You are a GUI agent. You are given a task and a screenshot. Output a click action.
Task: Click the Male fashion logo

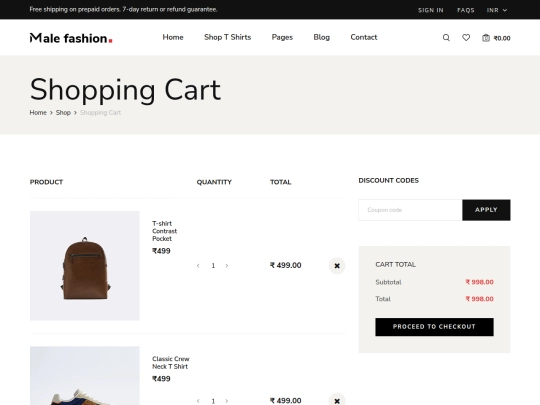point(71,38)
